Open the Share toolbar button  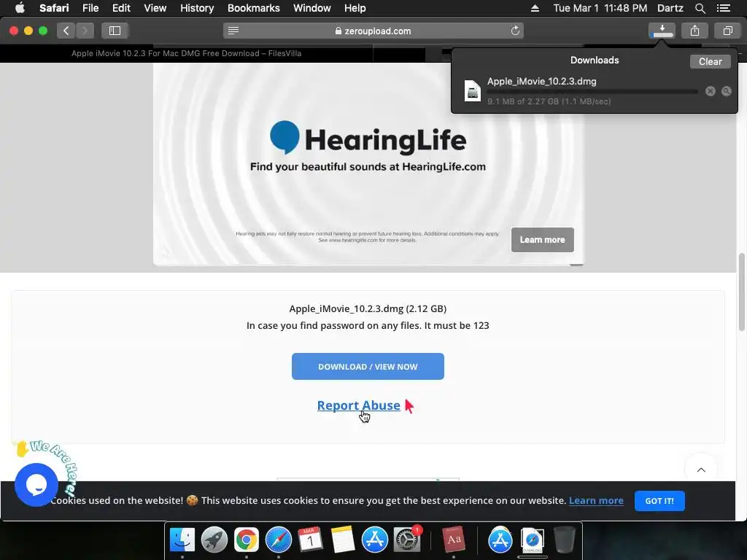[694, 31]
